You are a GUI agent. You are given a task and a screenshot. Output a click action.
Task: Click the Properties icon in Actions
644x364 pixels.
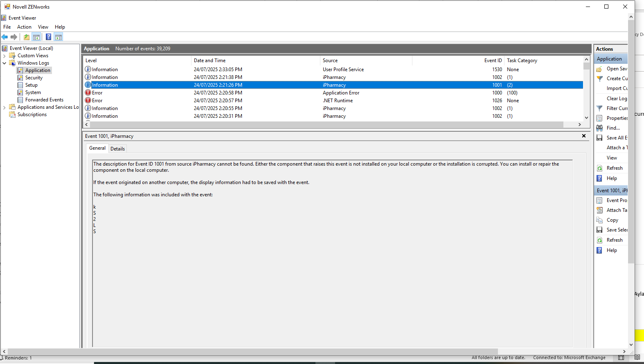click(599, 118)
